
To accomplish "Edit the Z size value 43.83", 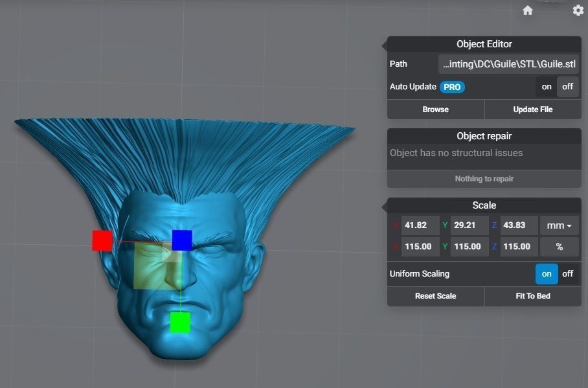I will tap(519, 225).
